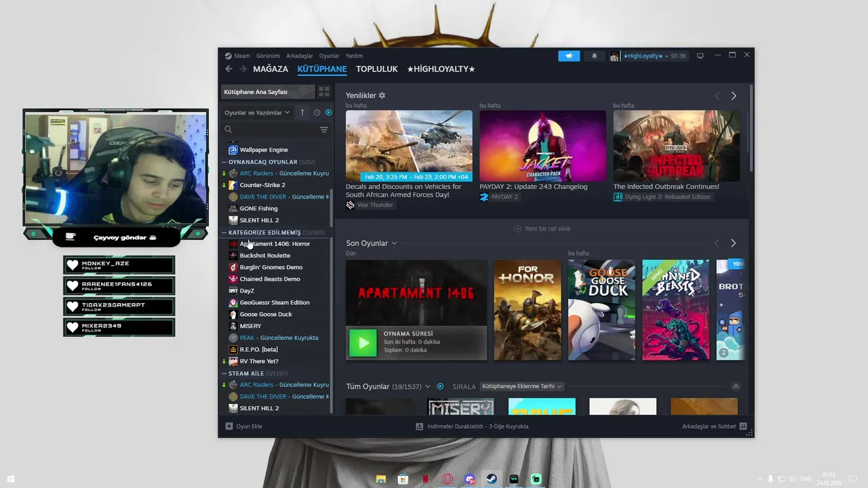Select GeoGuessr Steam Edition entry

(275, 302)
